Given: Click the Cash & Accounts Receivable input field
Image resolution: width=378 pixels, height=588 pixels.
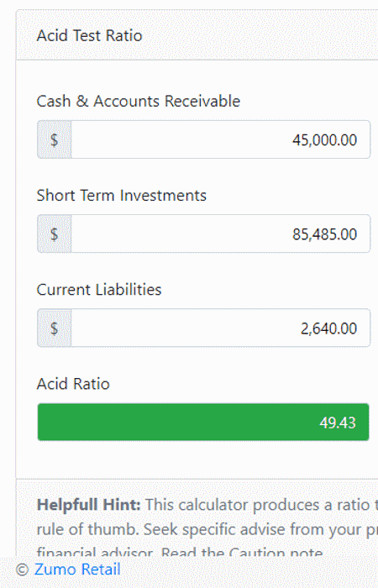Looking at the screenshot, I should (220, 139).
